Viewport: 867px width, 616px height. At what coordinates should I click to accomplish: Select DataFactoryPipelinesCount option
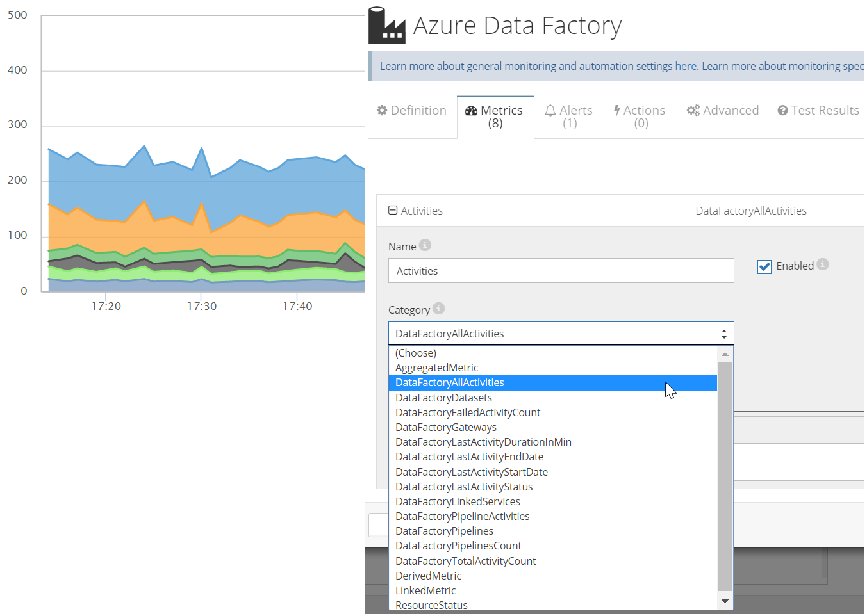click(552, 546)
